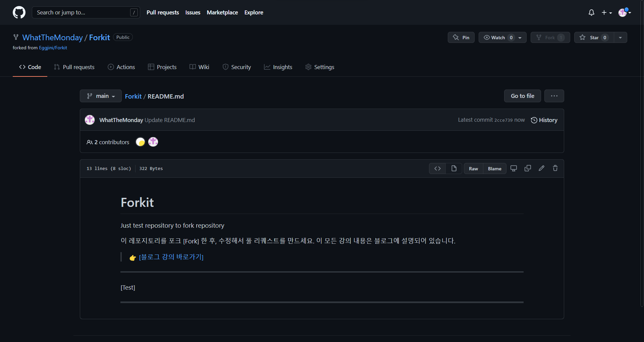The image size is (644, 342).
Task: Star the Forkit repository
Action: click(x=594, y=38)
